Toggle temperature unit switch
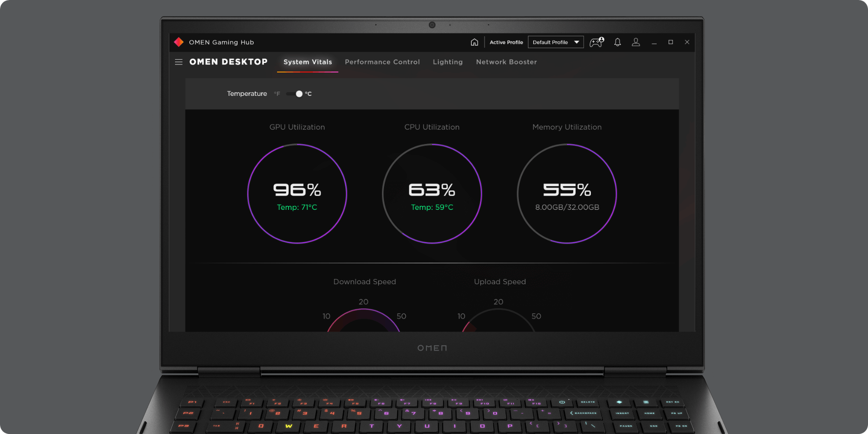 tap(294, 94)
